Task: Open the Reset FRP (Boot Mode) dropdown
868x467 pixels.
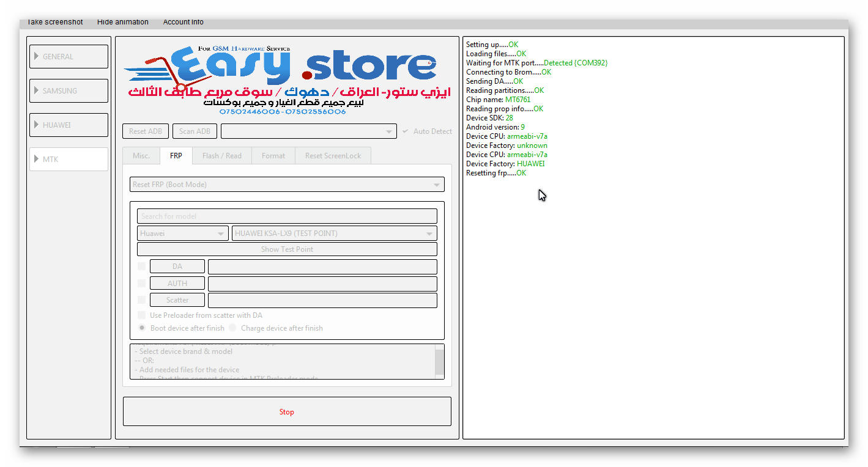Action: (x=287, y=185)
